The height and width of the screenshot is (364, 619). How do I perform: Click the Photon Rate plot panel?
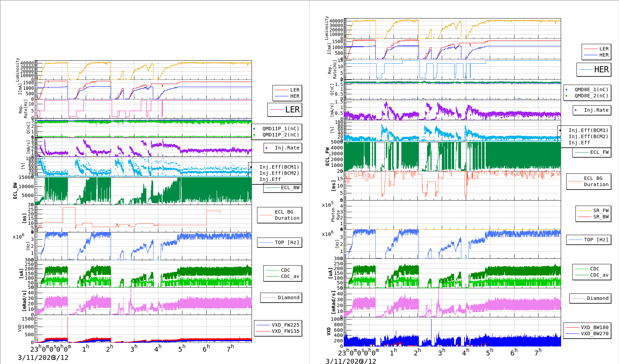click(x=452, y=215)
